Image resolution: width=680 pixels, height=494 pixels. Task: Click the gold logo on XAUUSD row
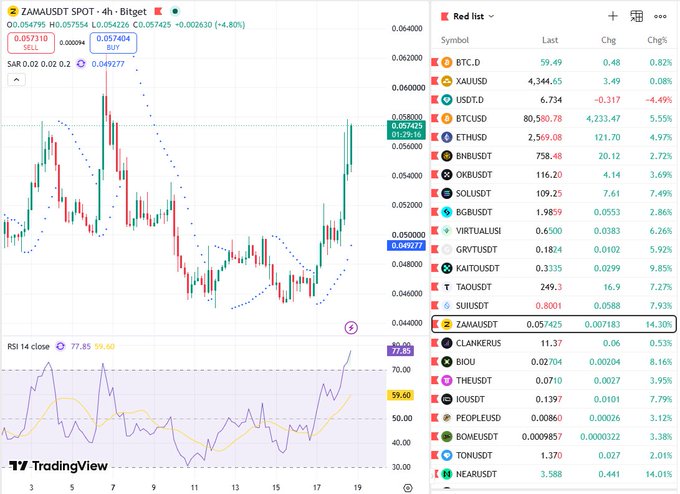pos(447,81)
